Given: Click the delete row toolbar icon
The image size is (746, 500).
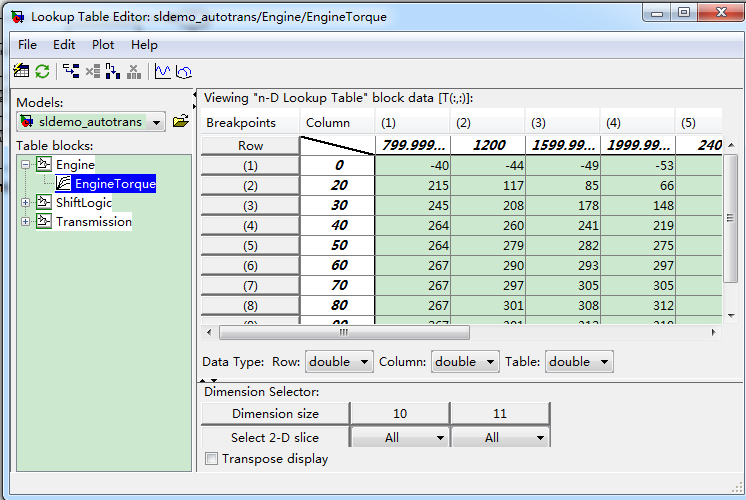Looking at the screenshot, I should pos(93,71).
